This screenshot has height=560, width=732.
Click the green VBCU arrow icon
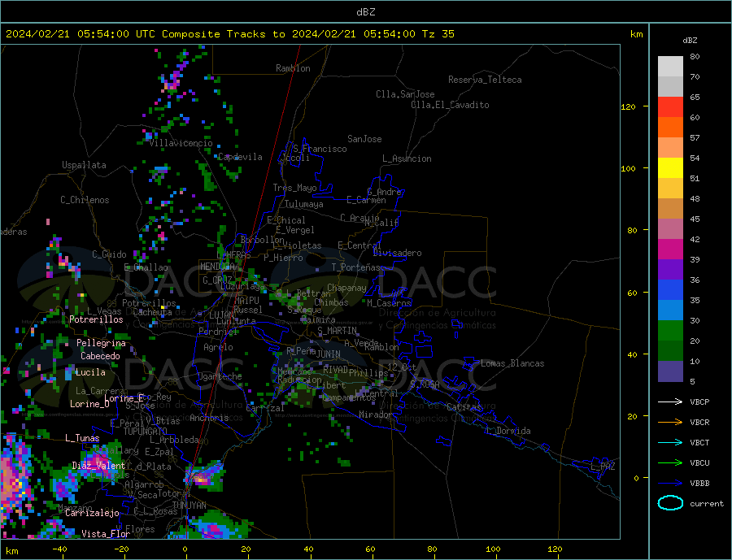670,463
